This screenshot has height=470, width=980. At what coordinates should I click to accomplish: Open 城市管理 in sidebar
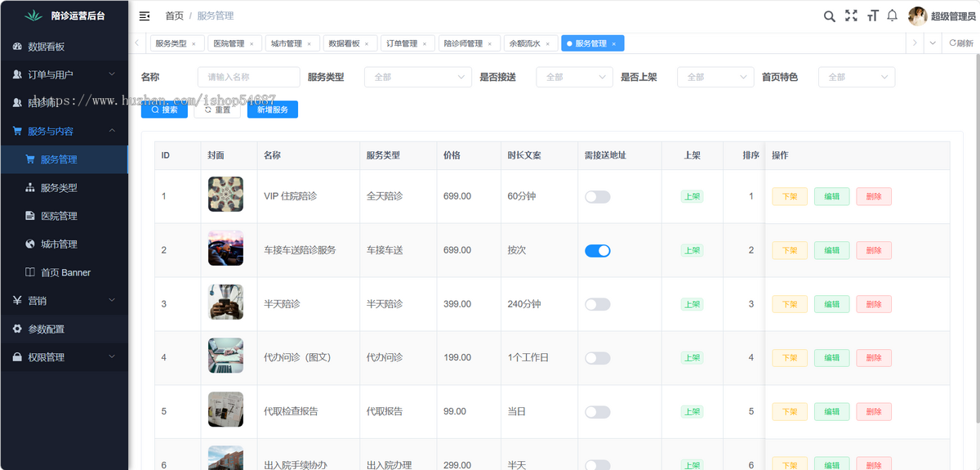tap(64, 244)
